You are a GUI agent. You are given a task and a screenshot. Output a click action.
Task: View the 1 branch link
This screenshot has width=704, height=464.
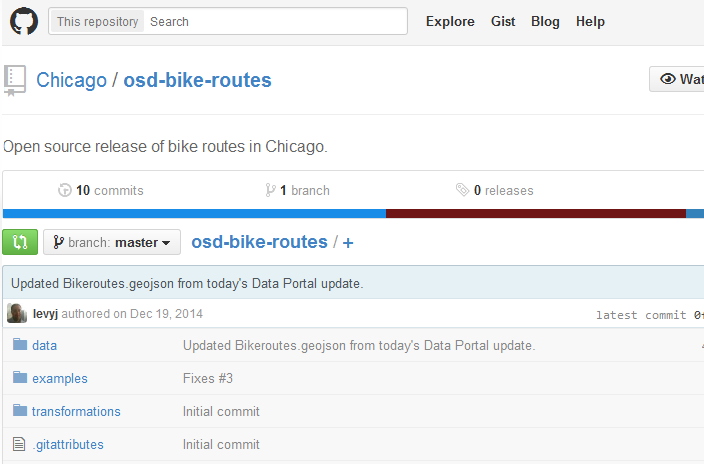click(297, 190)
